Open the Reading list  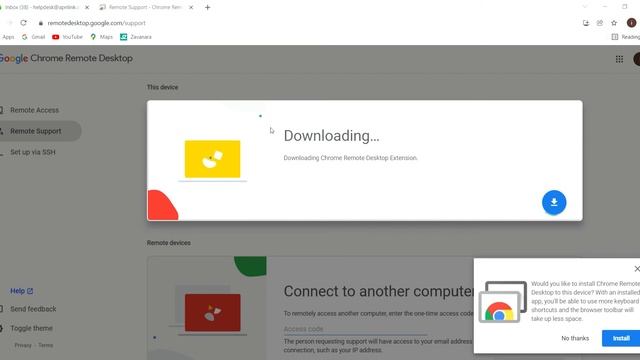point(626,37)
